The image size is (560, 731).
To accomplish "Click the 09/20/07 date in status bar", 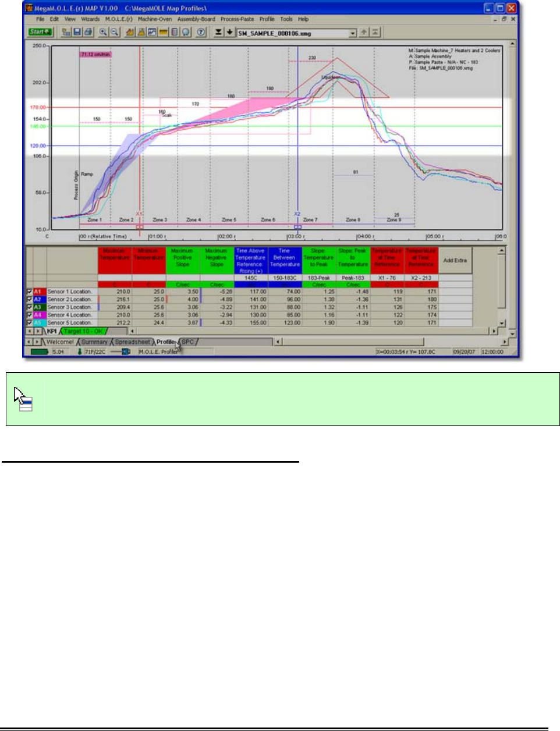I will [x=464, y=352].
